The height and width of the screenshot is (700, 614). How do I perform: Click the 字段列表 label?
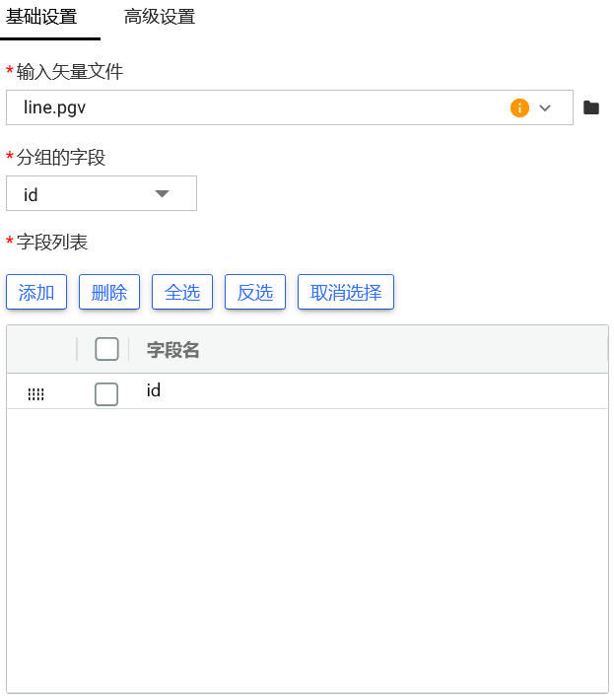52,242
